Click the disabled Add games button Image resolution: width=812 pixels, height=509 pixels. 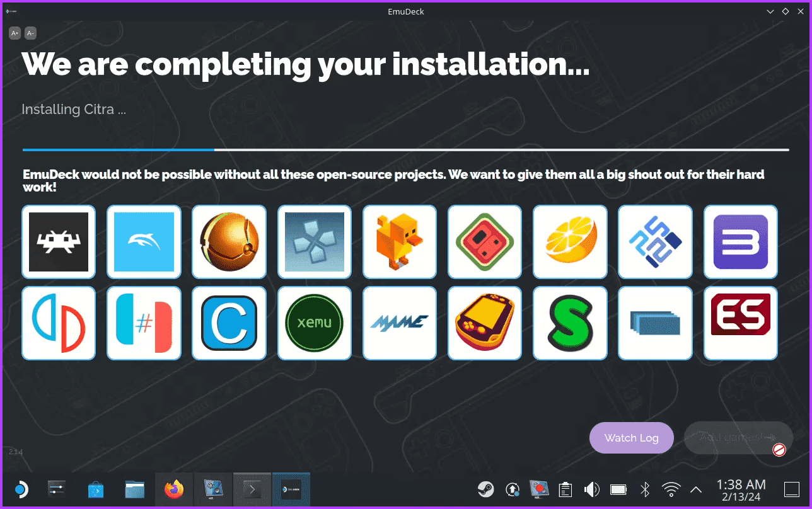coord(738,438)
